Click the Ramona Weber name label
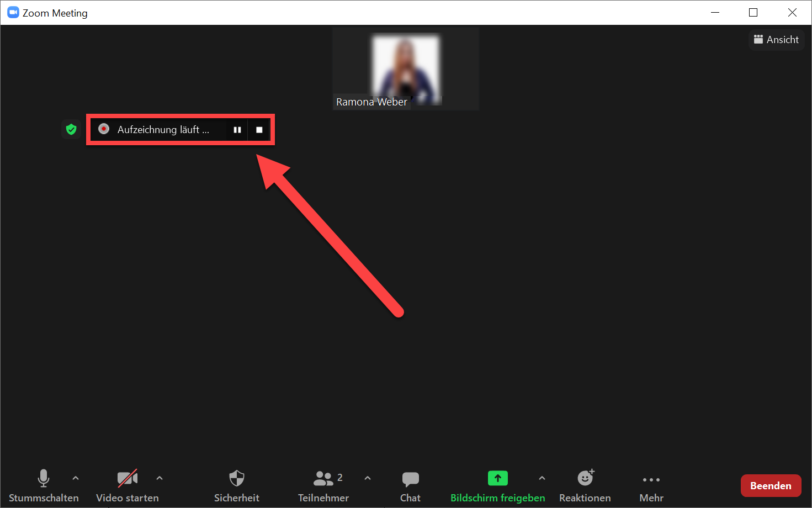This screenshot has height=508, width=812. point(371,102)
